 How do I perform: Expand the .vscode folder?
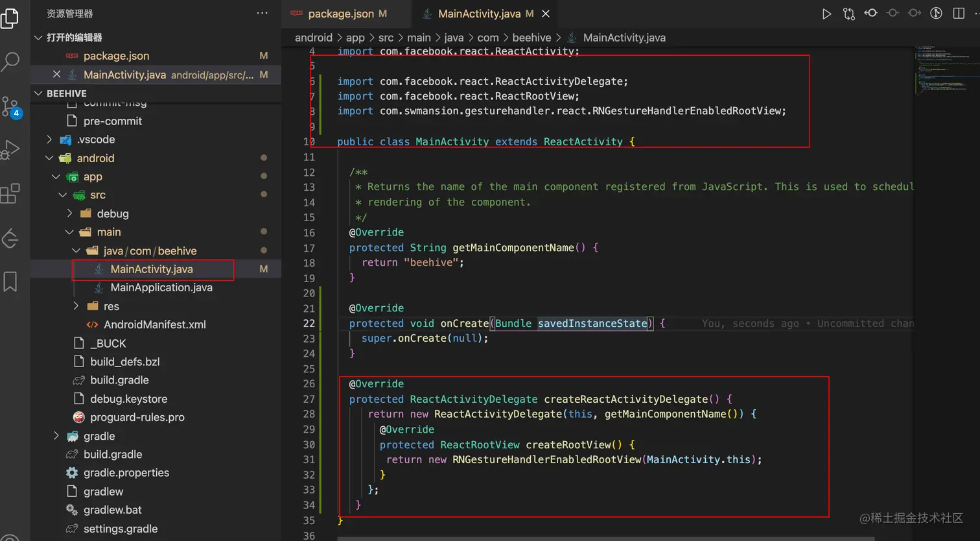coord(50,139)
